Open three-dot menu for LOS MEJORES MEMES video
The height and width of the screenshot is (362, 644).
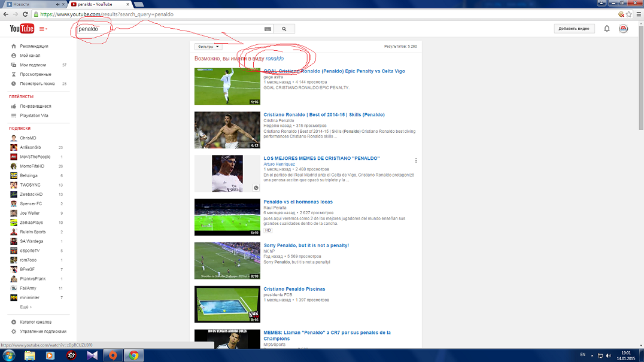(x=416, y=160)
